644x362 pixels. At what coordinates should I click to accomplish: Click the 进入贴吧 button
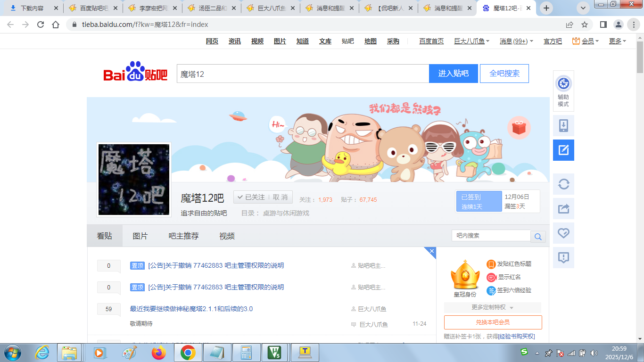coord(453,74)
